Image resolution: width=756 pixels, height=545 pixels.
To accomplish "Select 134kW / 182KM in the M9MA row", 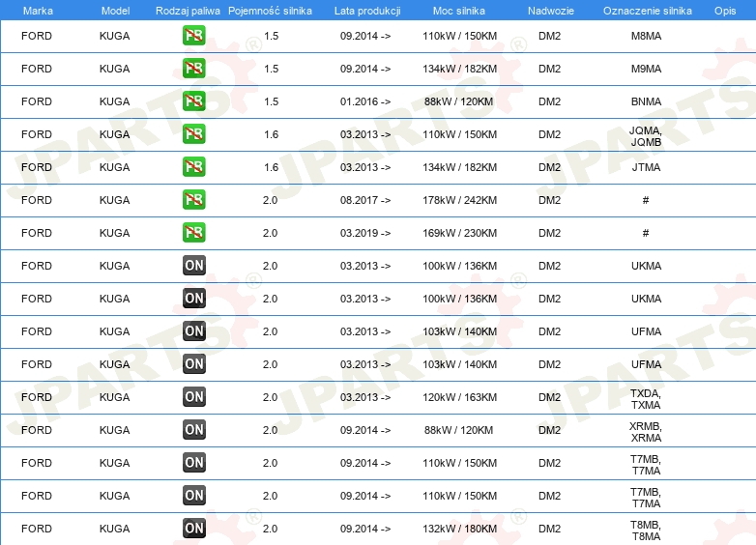I will [459, 69].
